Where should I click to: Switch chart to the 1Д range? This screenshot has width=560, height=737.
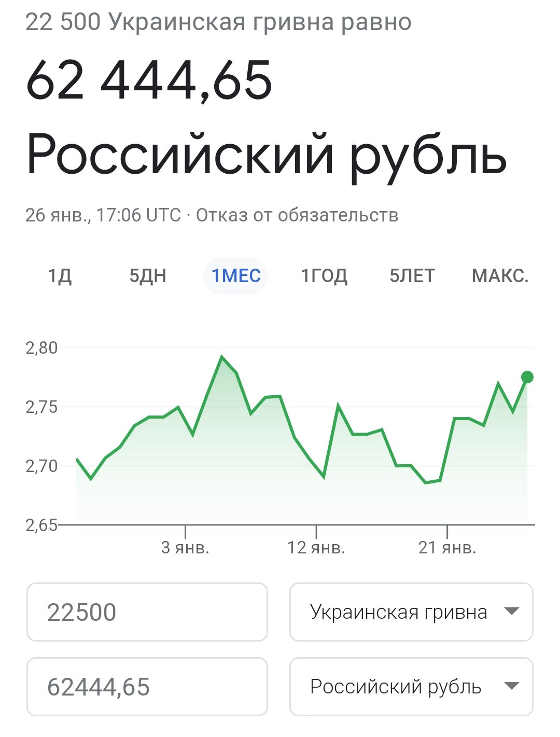pyautogui.click(x=60, y=276)
